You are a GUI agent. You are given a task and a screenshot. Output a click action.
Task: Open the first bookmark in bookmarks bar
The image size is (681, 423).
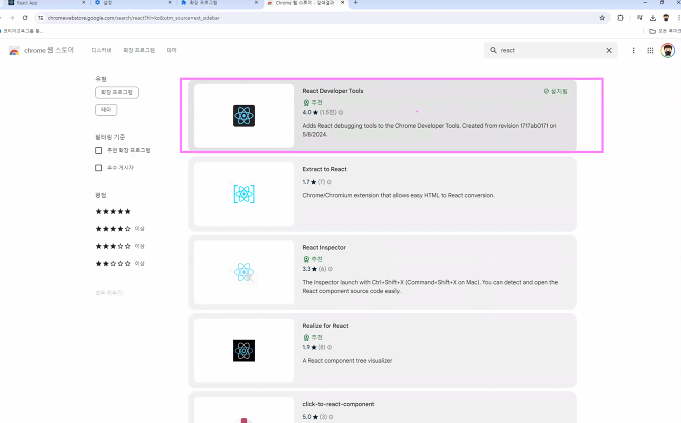pos(22,31)
